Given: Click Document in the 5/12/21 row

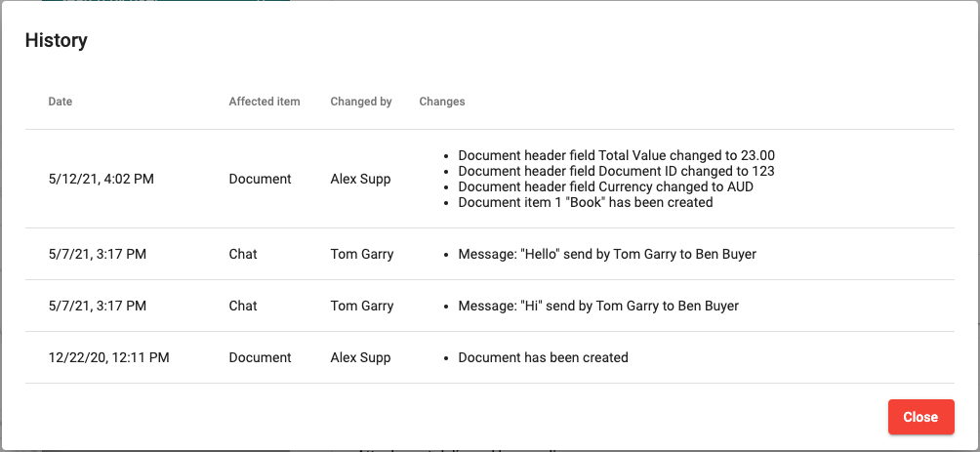Looking at the screenshot, I should [x=261, y=180].
